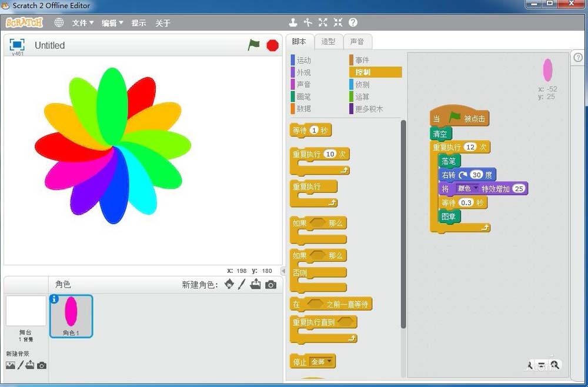Paint a new sprite brush icon
588x387 pixels.
[242, 284]
